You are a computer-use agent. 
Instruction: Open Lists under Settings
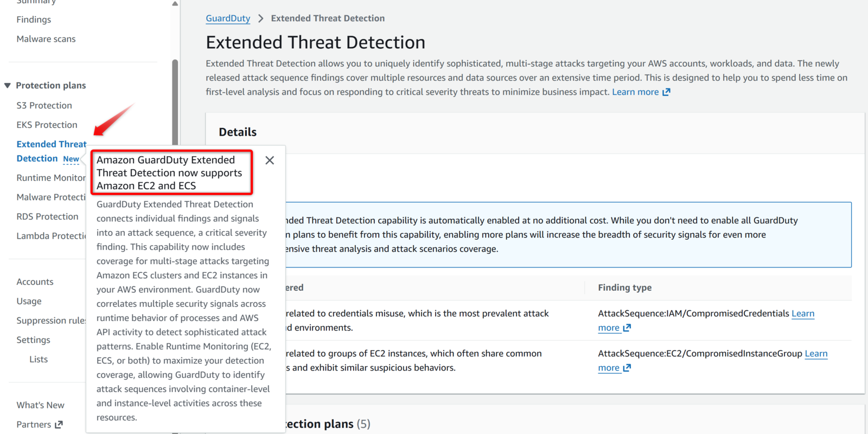(x=39, y=359)
